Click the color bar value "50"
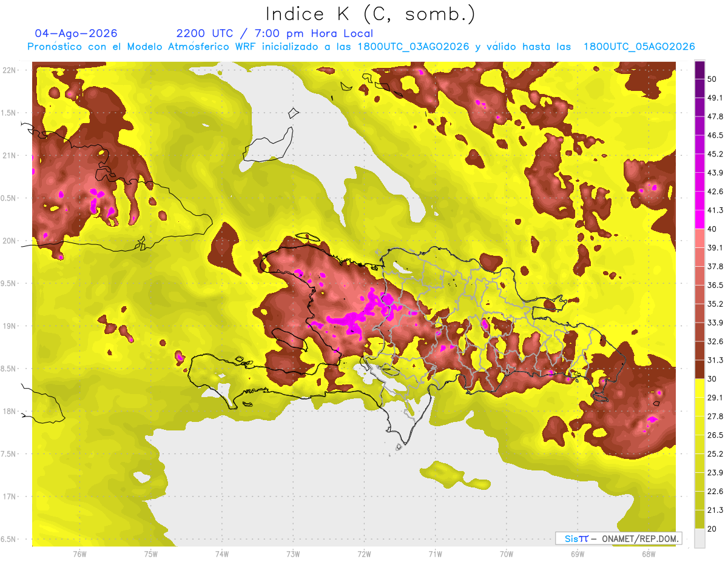The height and width of the screenshot is (562, 728). (712, 79)
